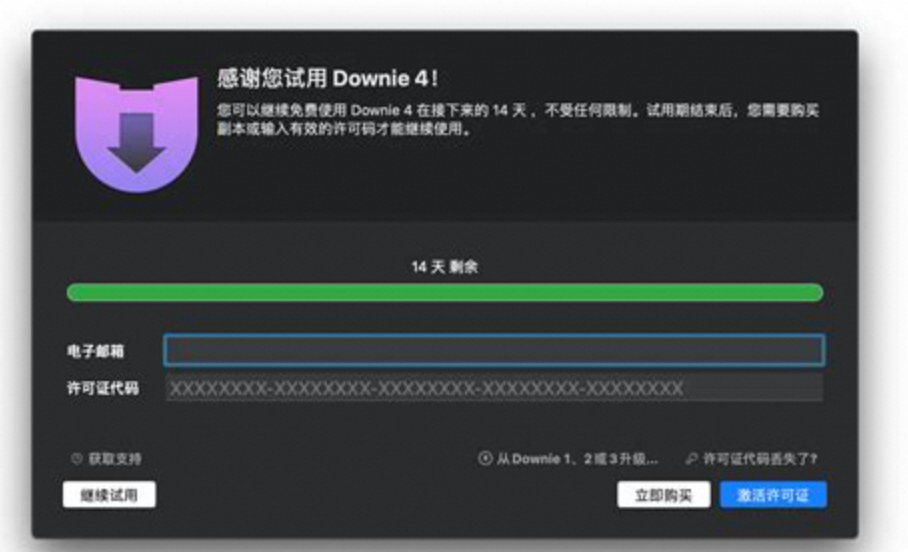Click the 立即购买 button
Viewport: 908px width, 552px height.
pyautogui.click(x=664, y=495)
